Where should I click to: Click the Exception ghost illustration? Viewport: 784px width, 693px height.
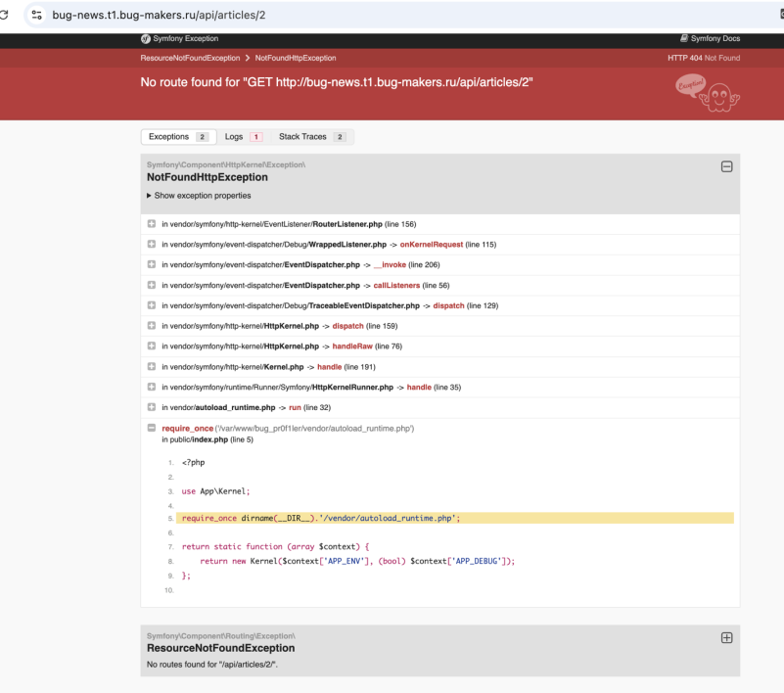[708, 93]
